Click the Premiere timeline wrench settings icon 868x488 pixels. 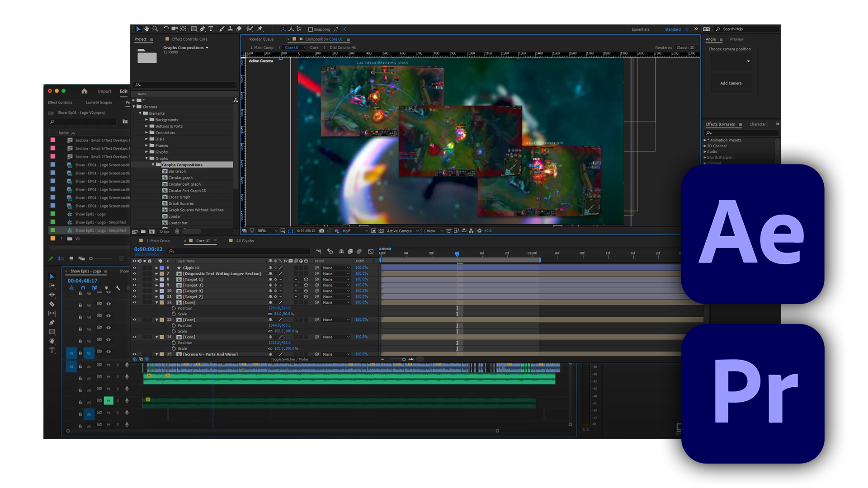(x=118, y=288)
